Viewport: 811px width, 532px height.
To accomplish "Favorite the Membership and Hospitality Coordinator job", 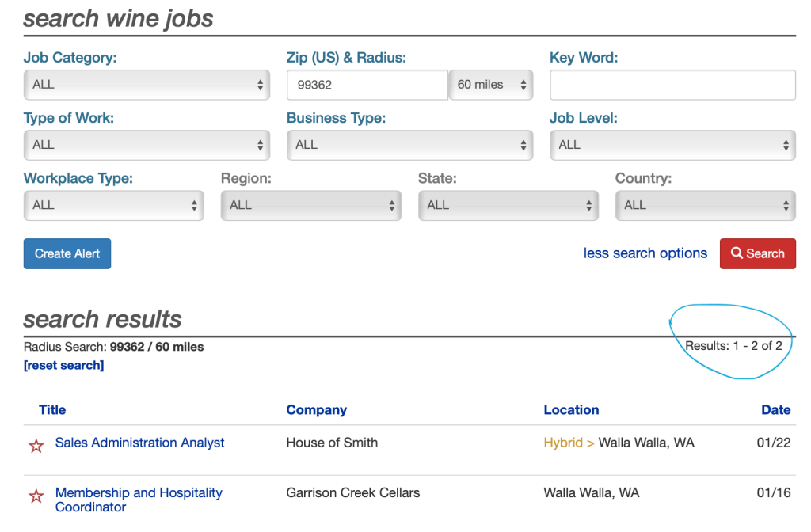I will tap(36, 496).
